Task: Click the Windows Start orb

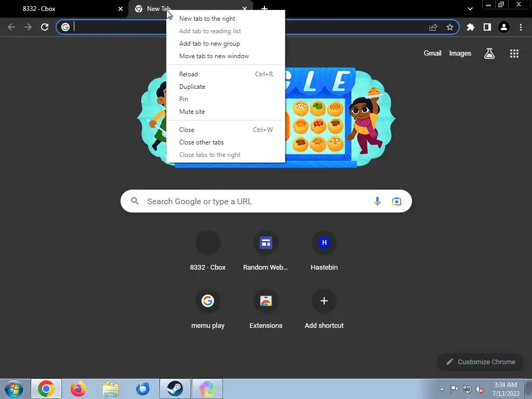Action: click(14, 389)
